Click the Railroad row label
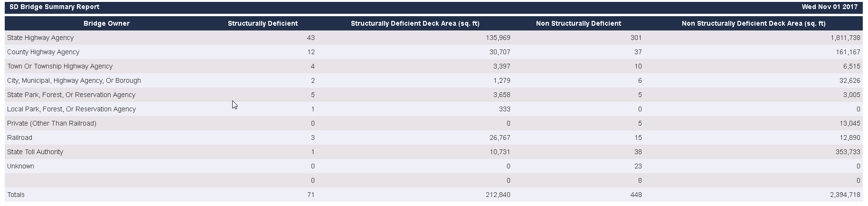This screenshot has height=206, width=868. [x=19, y=137]
